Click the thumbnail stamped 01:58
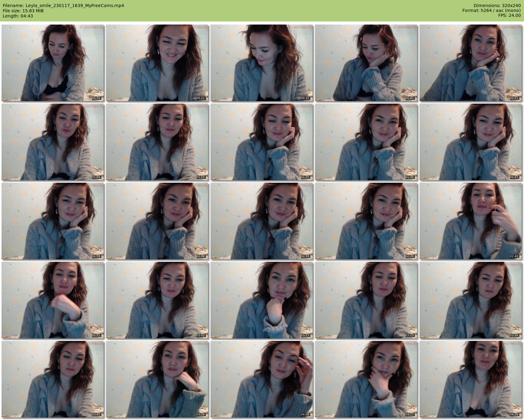 (53, 221)
